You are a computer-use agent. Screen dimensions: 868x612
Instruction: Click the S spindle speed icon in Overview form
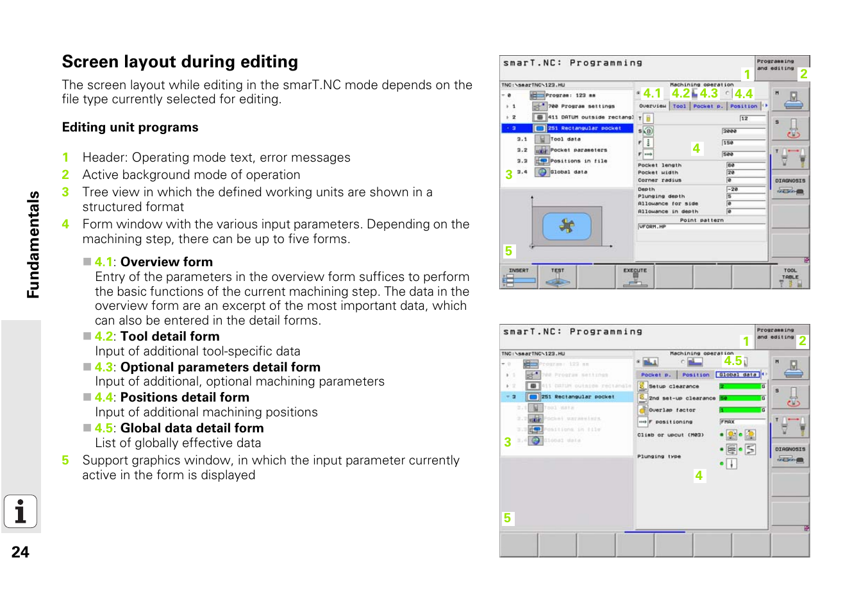(648, 131)
